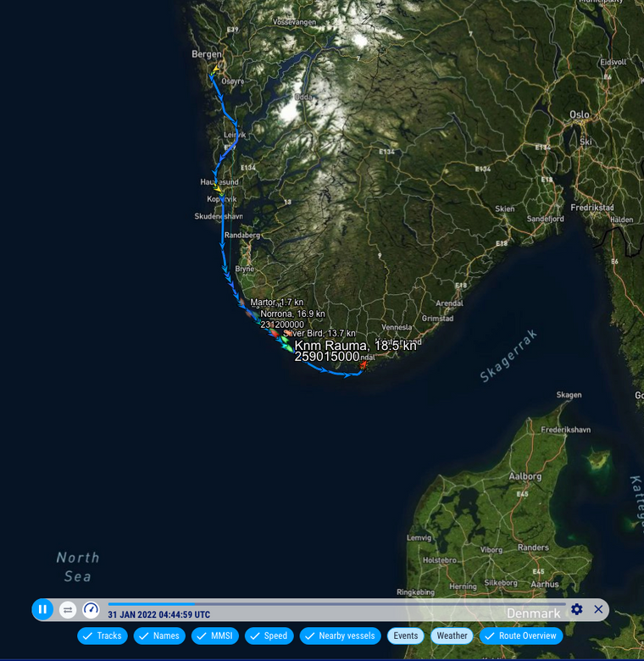The image size is (644, 661).
Task: Click the yellow vessel marker at Haugesund
Action: point(218,189)
